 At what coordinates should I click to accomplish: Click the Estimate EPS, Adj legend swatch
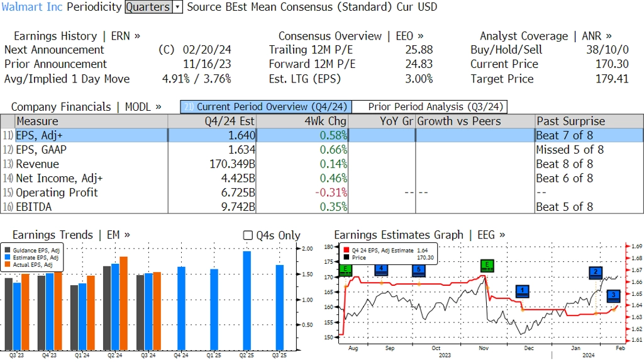8,257
